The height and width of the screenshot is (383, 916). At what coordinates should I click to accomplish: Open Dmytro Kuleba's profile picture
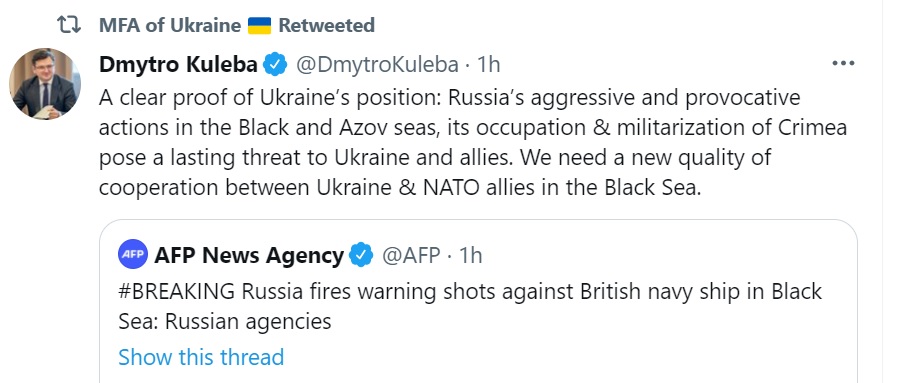pos(45,83)
